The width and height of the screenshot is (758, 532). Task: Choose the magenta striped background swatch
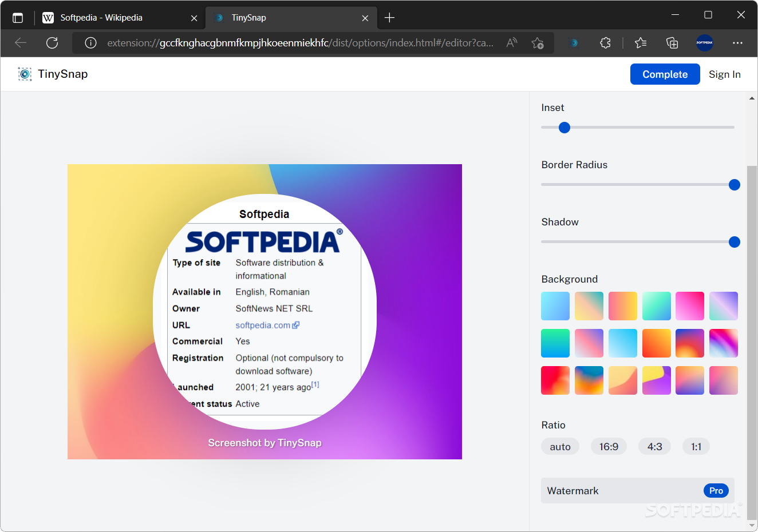pos(724,343)
